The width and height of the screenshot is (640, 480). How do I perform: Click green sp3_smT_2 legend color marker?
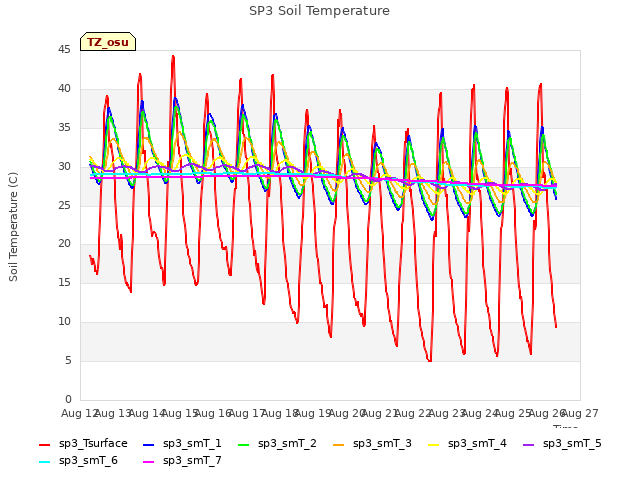click(244, 444)
